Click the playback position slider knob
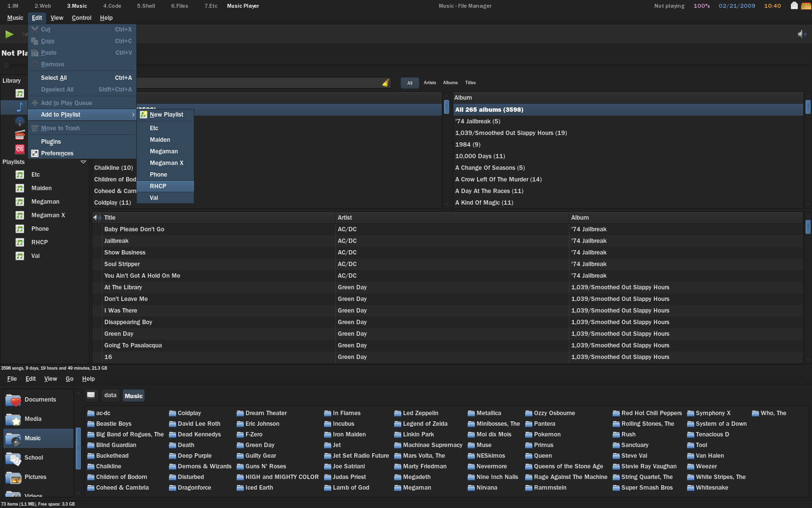The height and width of the screenshot is (508, 812). coord(6,65)
